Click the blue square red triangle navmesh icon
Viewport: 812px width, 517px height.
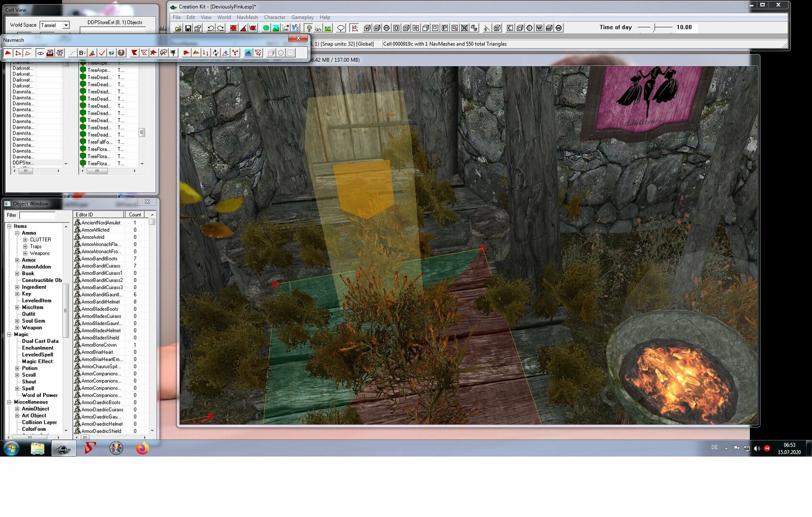click(248, 53)
